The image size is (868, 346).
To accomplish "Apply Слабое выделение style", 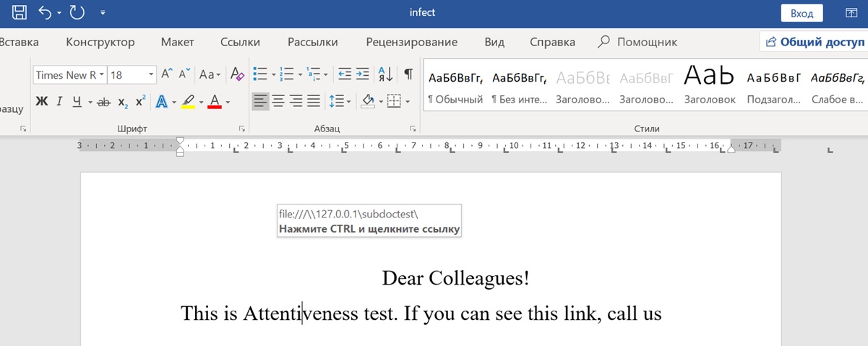I will (x=838, y=87).
